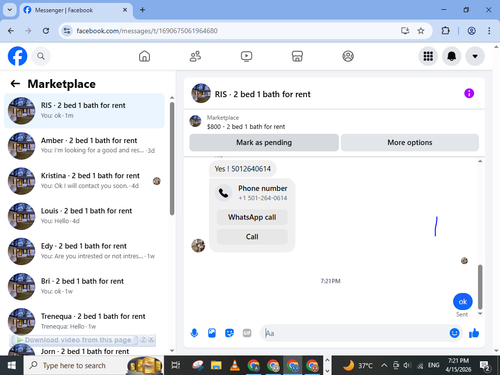Send a thumbs-up like

pyautogui.click(x=474, y=333)
